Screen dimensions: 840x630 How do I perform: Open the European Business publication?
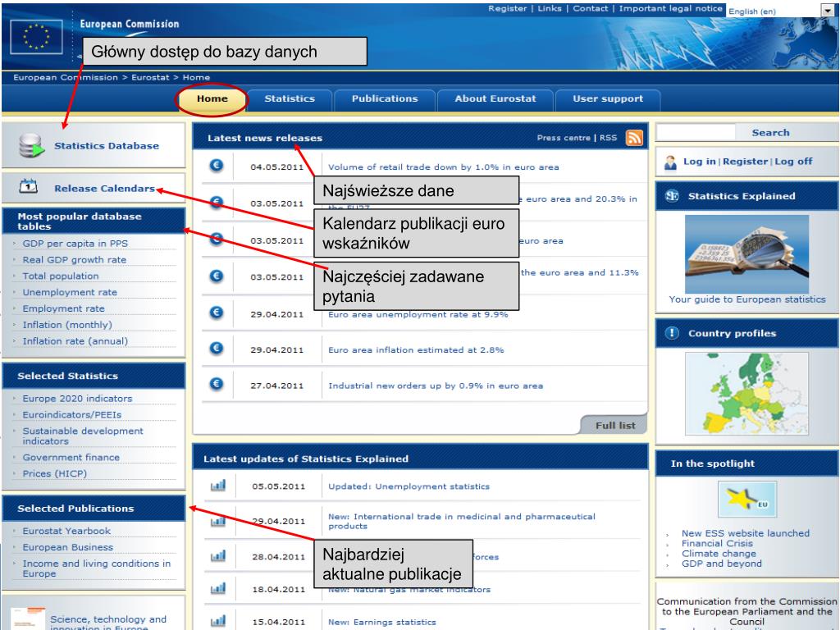click(67, 547)
